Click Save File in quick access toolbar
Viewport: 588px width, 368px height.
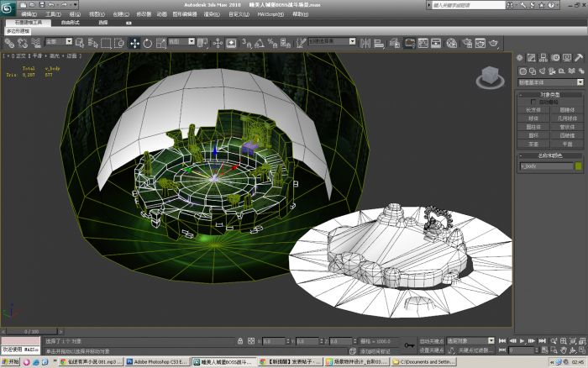(42, 5)
